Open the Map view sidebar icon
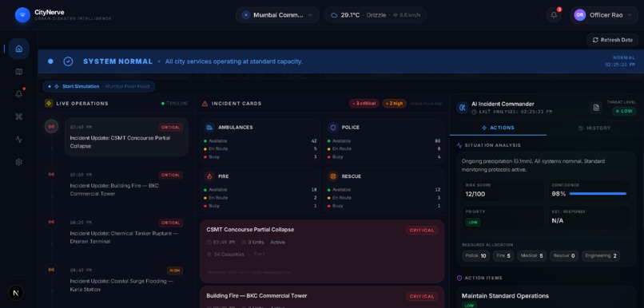This screenshot has height=308, width=644. (x=18, y=72)
